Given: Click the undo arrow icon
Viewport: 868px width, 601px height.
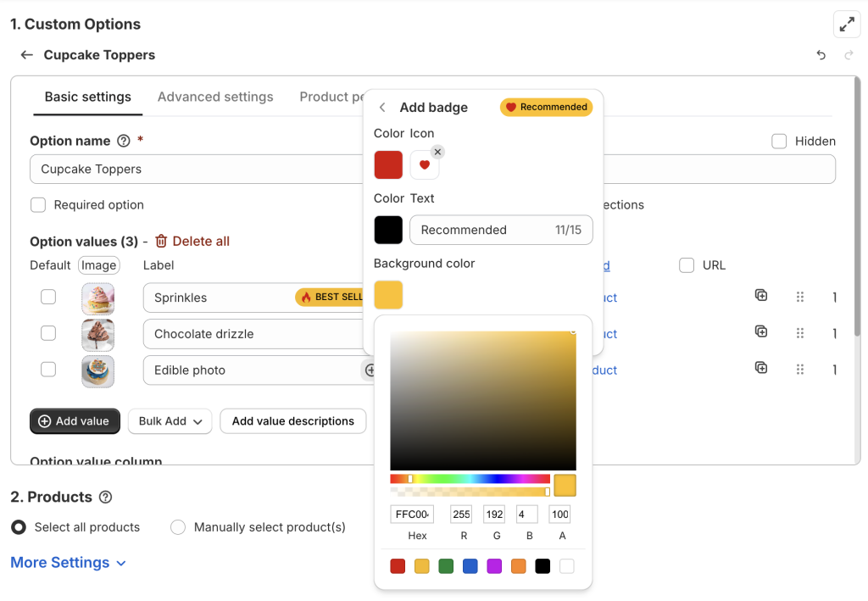Looking at the screenshot, I should 821,55.
